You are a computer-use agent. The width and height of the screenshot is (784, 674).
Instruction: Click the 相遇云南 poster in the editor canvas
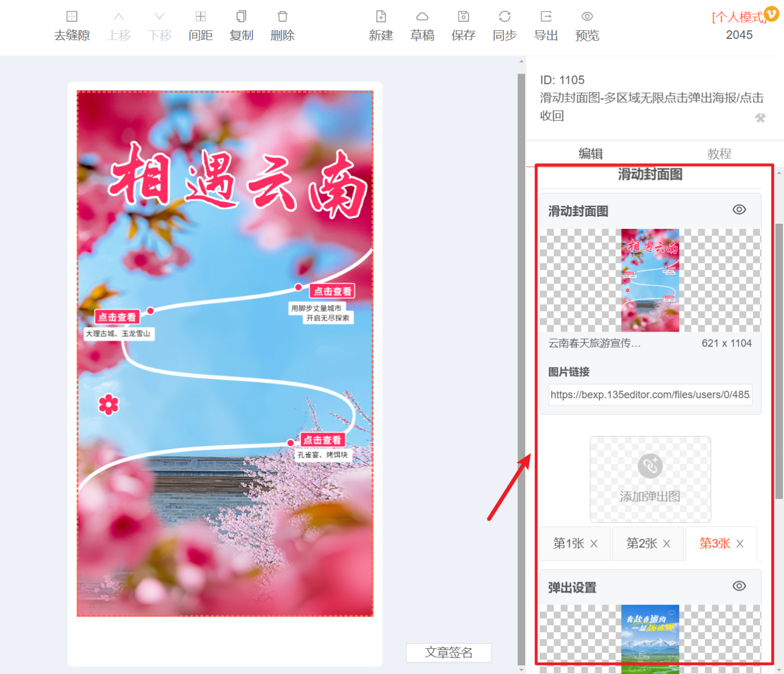click(225, 354)
